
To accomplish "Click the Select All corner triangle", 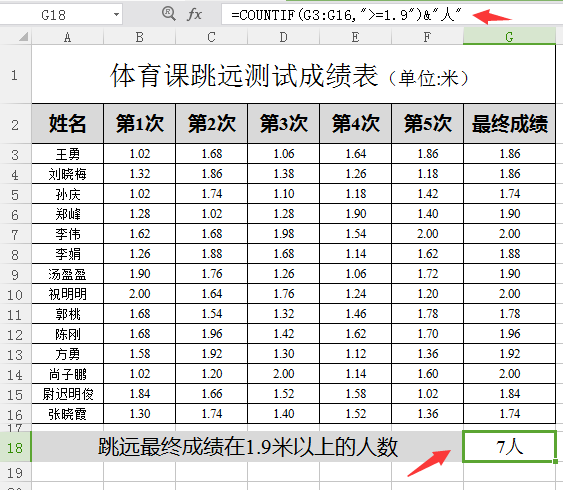I will [x=23, y=36].
